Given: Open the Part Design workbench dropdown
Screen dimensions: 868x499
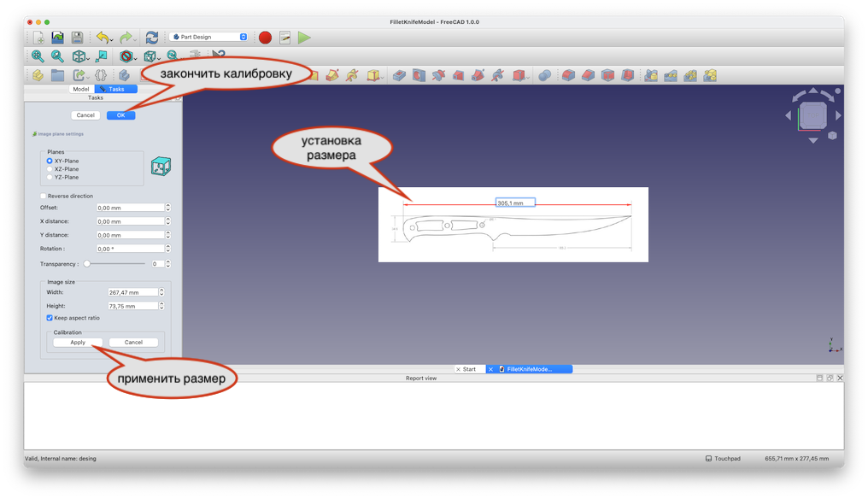Looking at the screenshot, I should pos(209,37).
